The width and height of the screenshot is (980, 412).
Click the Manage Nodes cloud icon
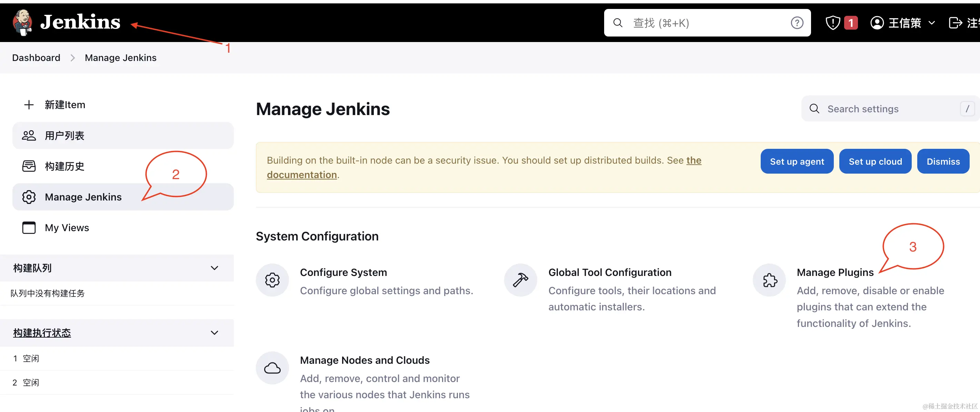[272, 368]
